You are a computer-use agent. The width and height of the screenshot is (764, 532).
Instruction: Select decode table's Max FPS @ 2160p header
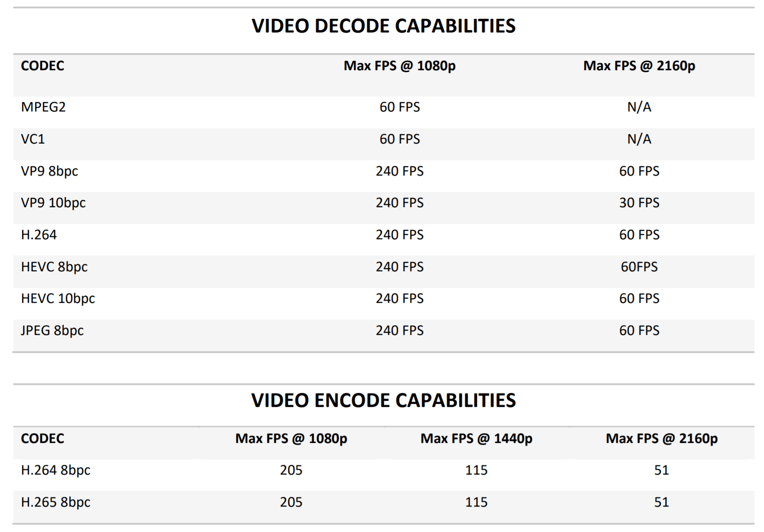point(639,66)
